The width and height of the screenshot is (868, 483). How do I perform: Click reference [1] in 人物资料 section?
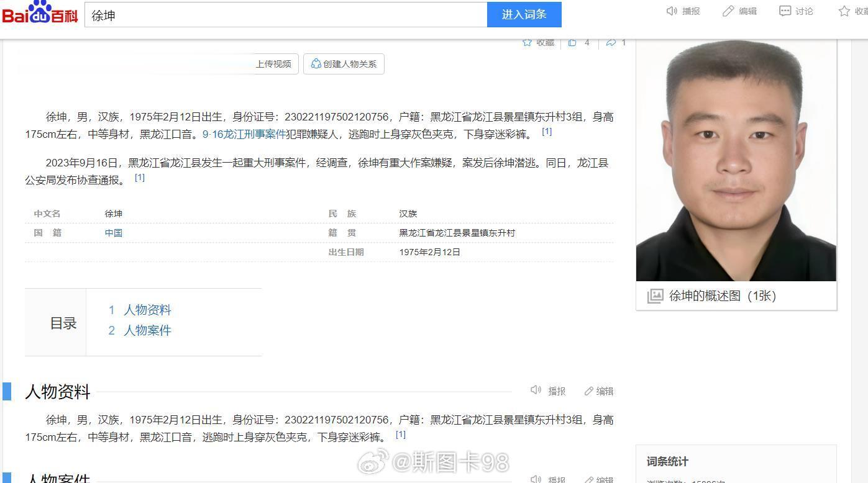point(401,435)
